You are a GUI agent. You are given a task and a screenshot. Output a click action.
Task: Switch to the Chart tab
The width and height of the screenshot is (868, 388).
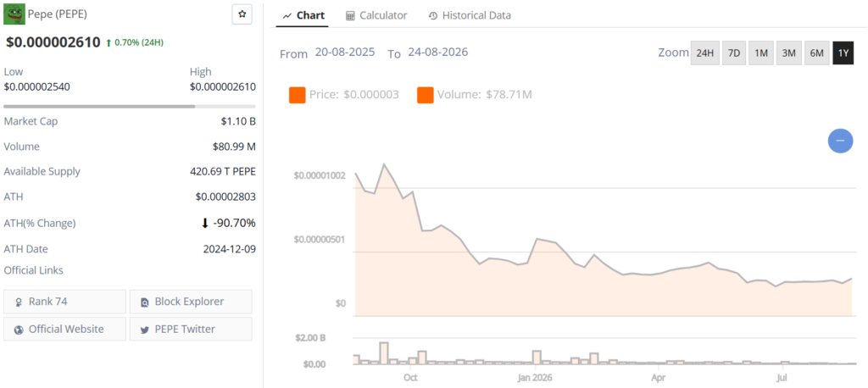pyautogui.click(x=303, y=15)
